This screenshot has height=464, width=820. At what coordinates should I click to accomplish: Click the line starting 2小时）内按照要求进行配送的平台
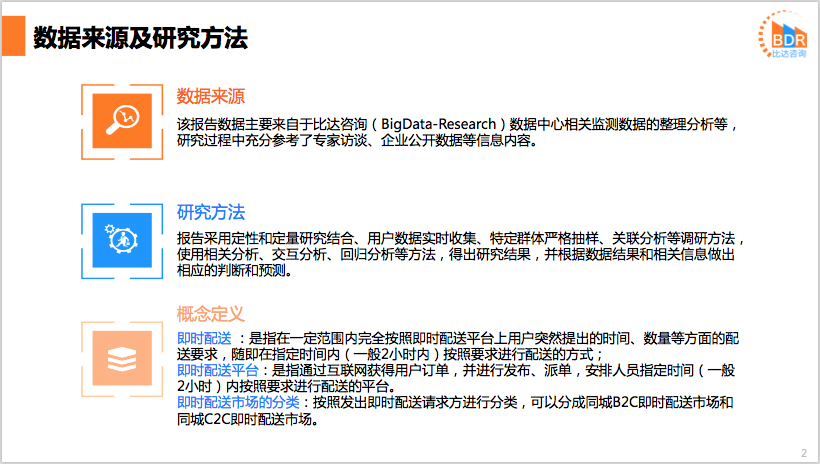tap(287, 387)
